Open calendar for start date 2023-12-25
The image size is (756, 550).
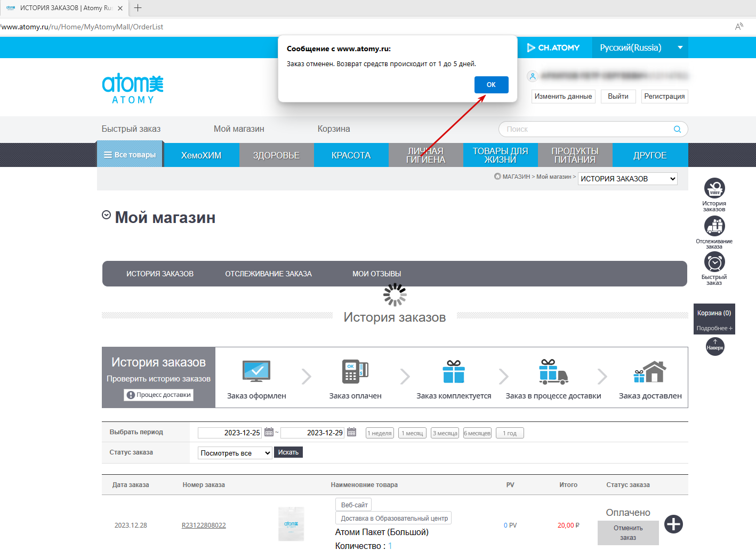[269, 432]
